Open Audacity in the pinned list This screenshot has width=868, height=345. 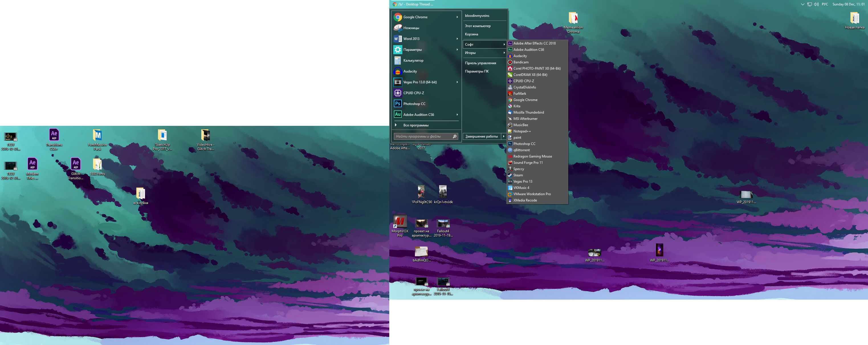pyautogui.click(x=426, y=71)
